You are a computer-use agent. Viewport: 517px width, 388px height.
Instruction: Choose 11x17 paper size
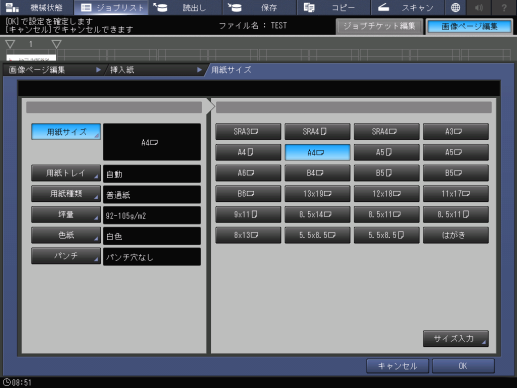456,194
